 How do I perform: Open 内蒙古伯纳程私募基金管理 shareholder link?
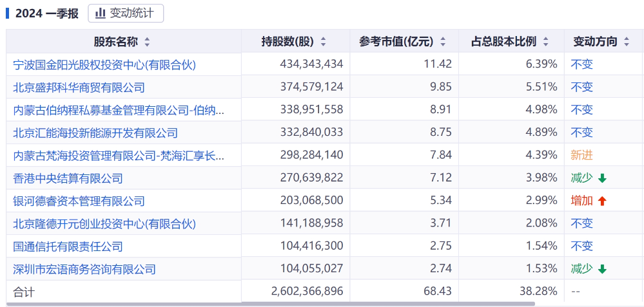tap(119, 110)
